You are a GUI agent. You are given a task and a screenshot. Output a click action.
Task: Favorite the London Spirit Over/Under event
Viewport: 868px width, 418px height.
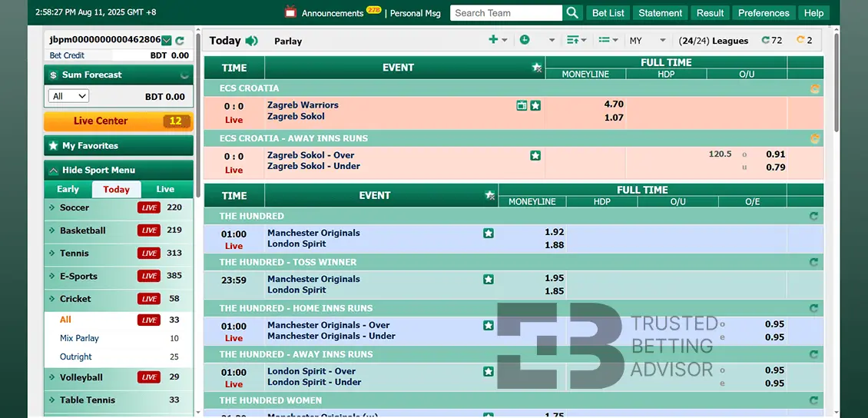click(489, 371)
